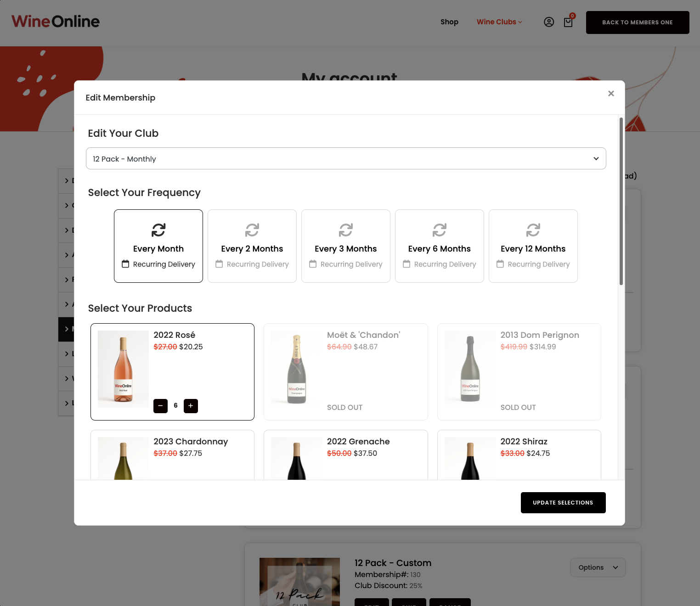This screenshot has width=700, height=606.
Task: Click the WineOnline logo
Action: (x=55, y=21)
